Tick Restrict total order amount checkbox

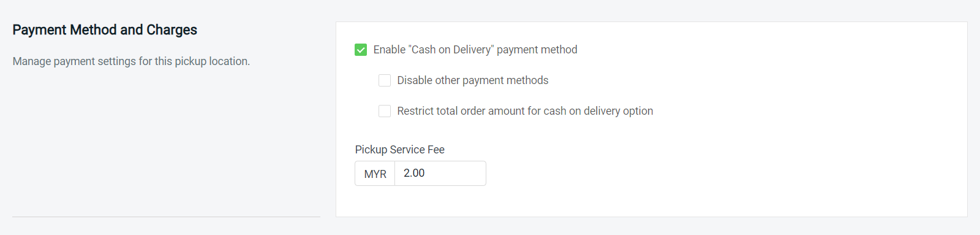(385, 111)
